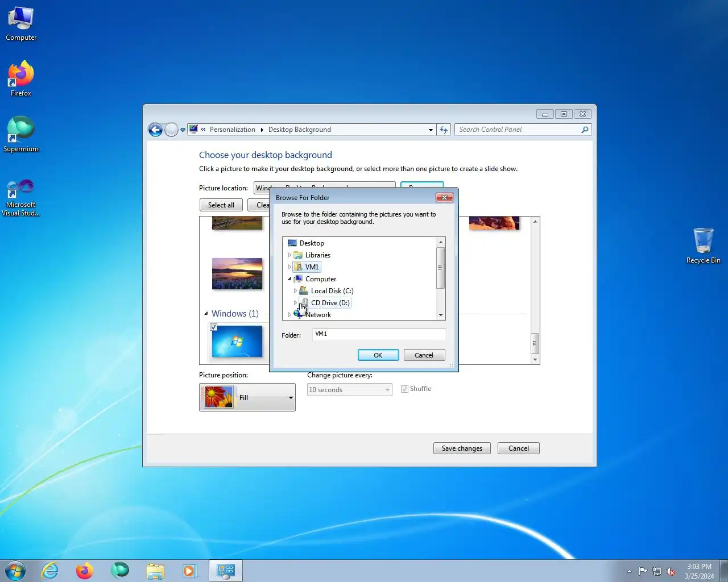Open the Recycle Bin on the desktop
This screenshot has height=582, width=728.
click(703, 246)
